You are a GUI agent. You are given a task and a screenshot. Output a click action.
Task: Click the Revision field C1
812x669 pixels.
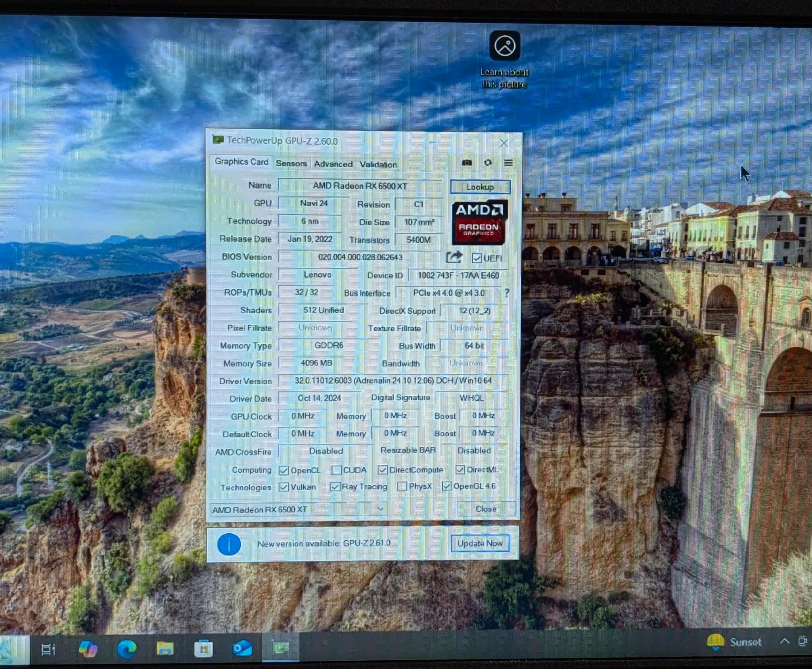[x=419, y=204]
